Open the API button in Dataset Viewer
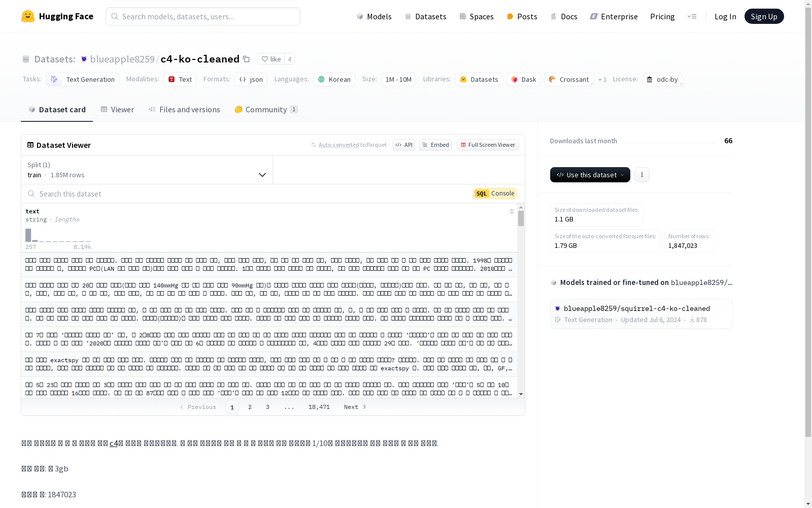The image size is (812, 508). [x=404, y=145]
